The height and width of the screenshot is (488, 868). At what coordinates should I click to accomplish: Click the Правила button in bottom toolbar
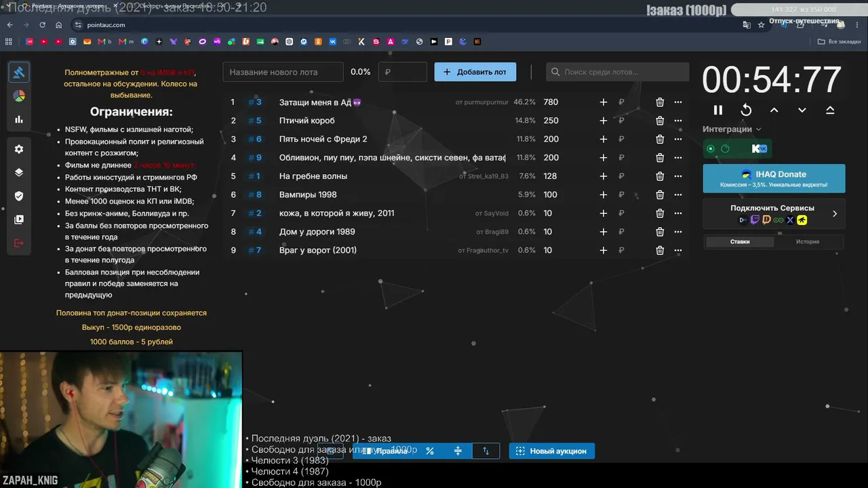pos(385,451)
